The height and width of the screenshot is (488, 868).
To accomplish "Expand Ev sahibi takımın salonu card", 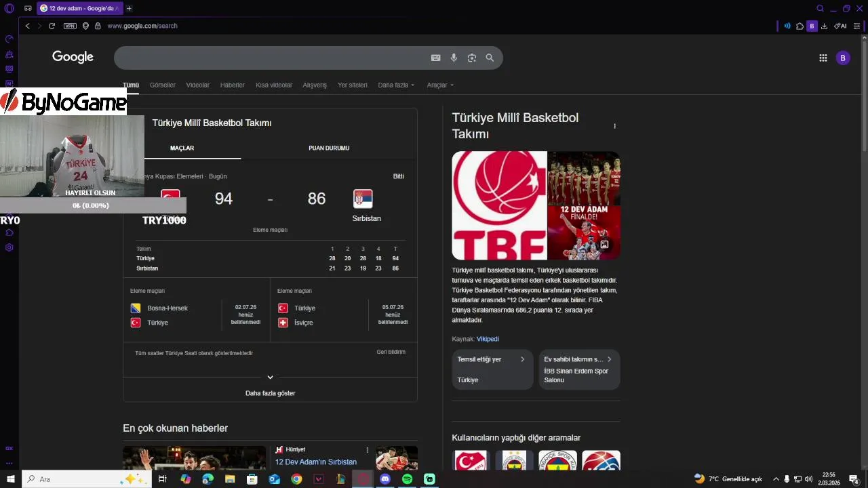I will pos(580,369).
